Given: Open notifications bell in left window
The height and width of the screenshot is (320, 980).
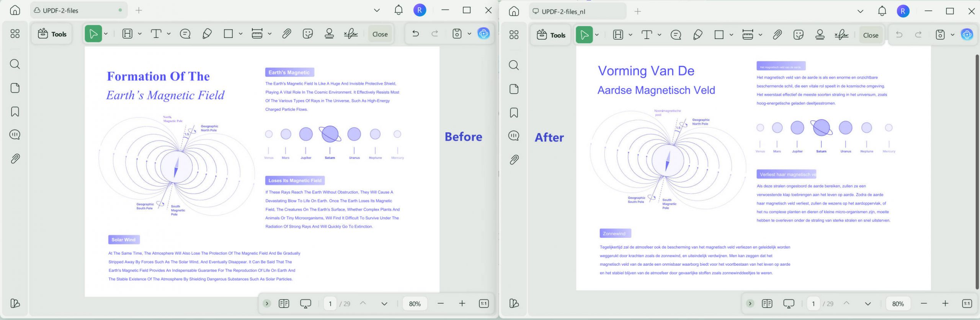Looking at the screenshot, I should coord(399,10).
